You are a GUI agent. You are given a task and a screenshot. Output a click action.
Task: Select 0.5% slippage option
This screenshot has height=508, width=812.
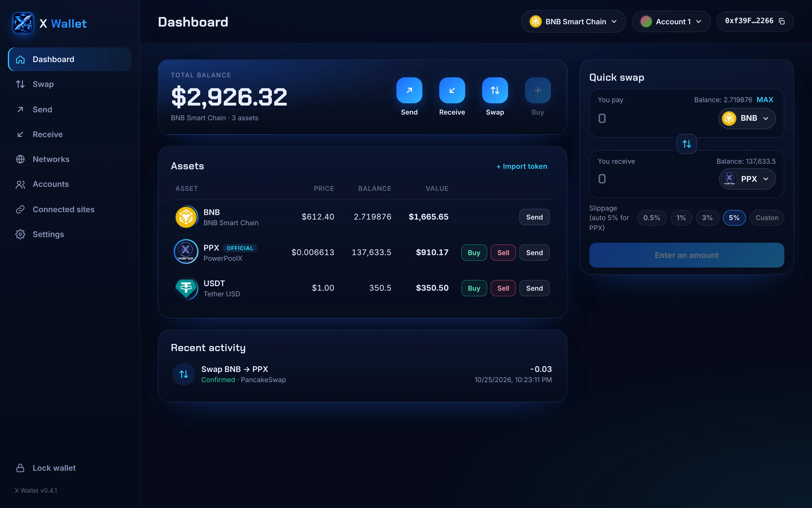tap(652, 218)
